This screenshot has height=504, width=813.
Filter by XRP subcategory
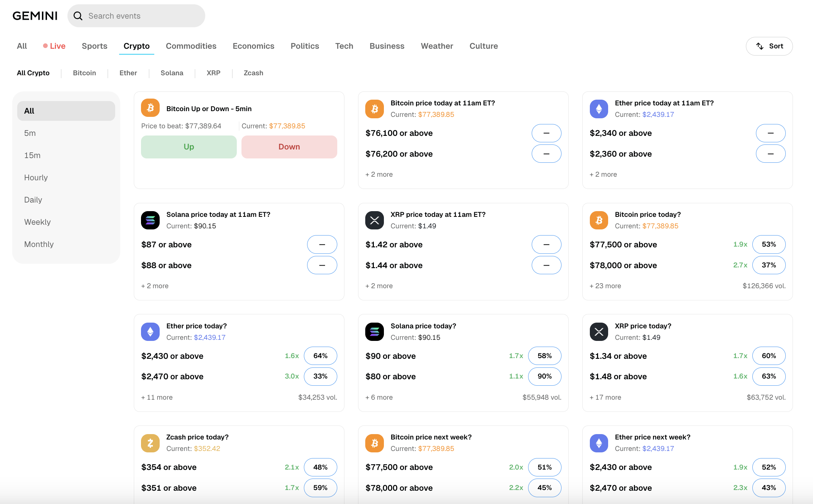pyautogui.click(x=213, y=73)
